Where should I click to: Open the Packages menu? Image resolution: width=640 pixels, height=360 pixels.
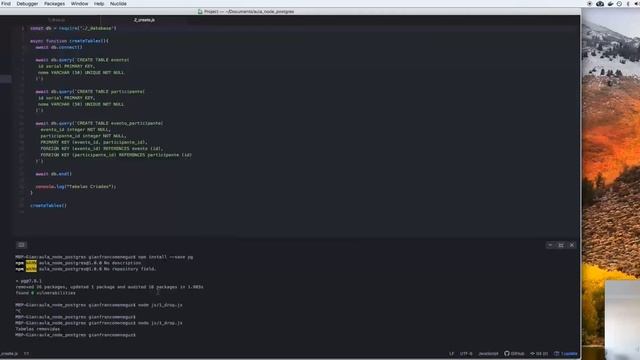[54, 4]
